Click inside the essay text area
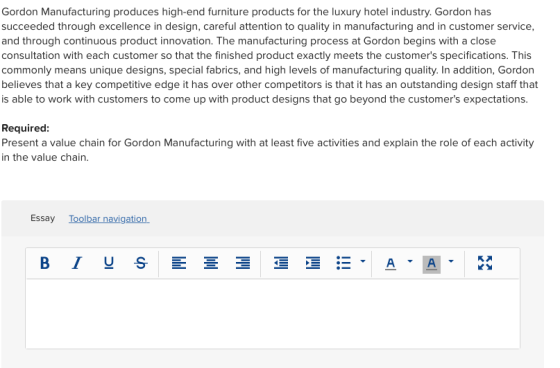The image size is (560, 368). (x=273, y=314)
